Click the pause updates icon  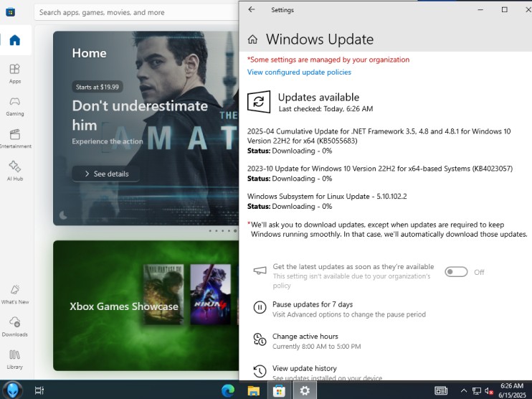pos(260,308)
